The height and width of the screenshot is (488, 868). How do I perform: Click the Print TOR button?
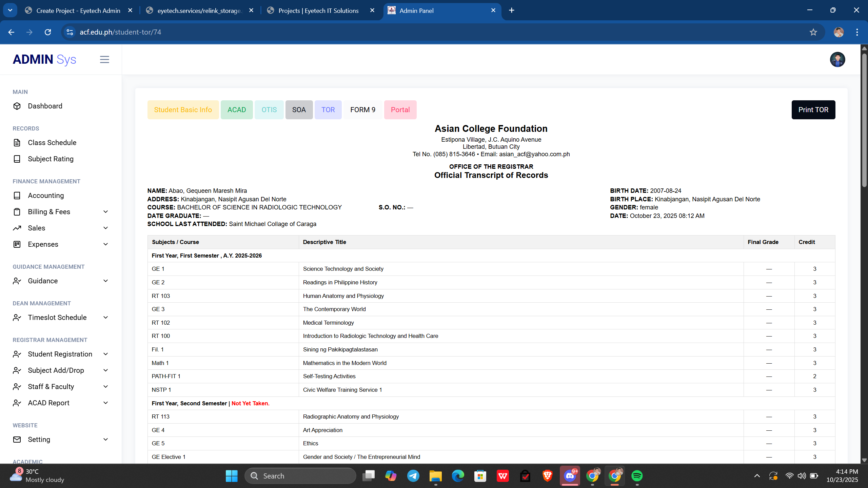(813, 110)
